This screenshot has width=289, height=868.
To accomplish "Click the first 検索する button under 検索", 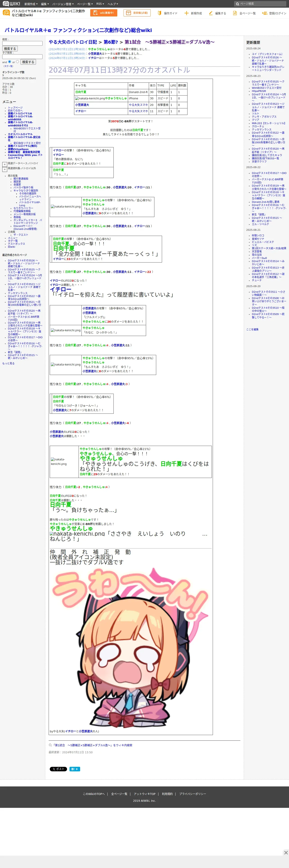I will pyautogui.click(x=10, y=49).
